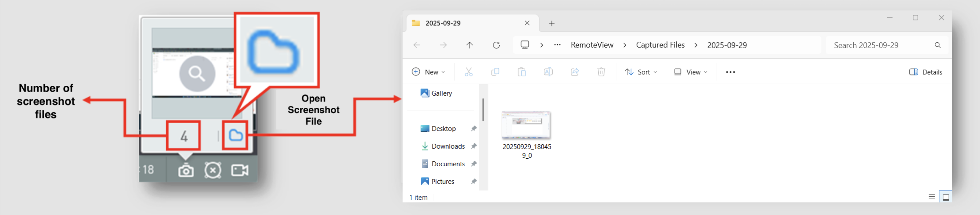Click Captured Files in breadcrumb path

pyautogui.click(x=660, y=45)
